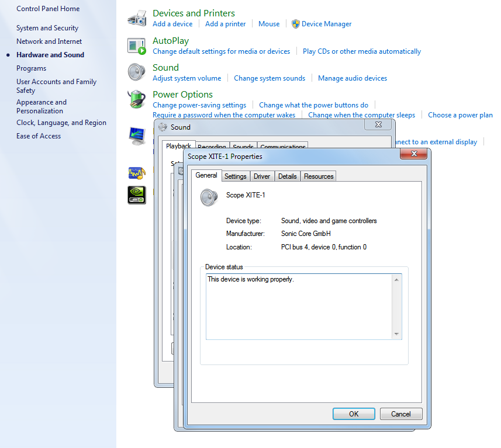Click the device status scroll up arrow
The image size is (501, 448).
coord(396,280)
